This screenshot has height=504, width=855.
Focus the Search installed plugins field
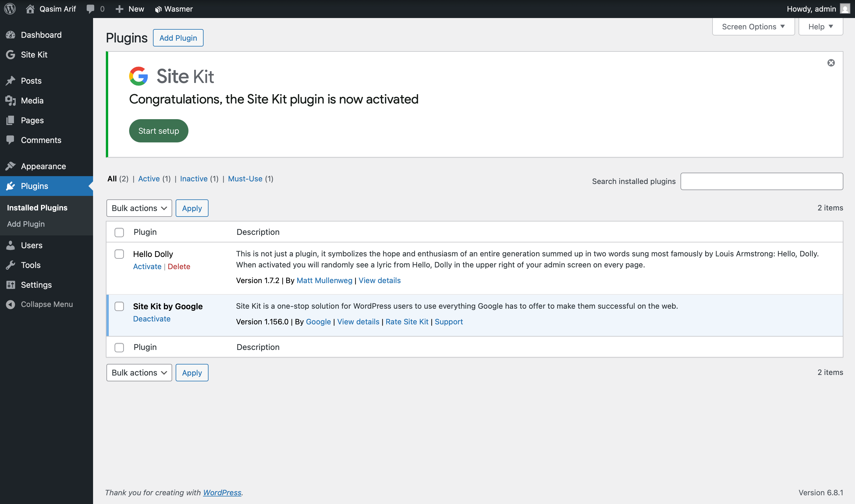pyautogui.click(x=762, y=181)
